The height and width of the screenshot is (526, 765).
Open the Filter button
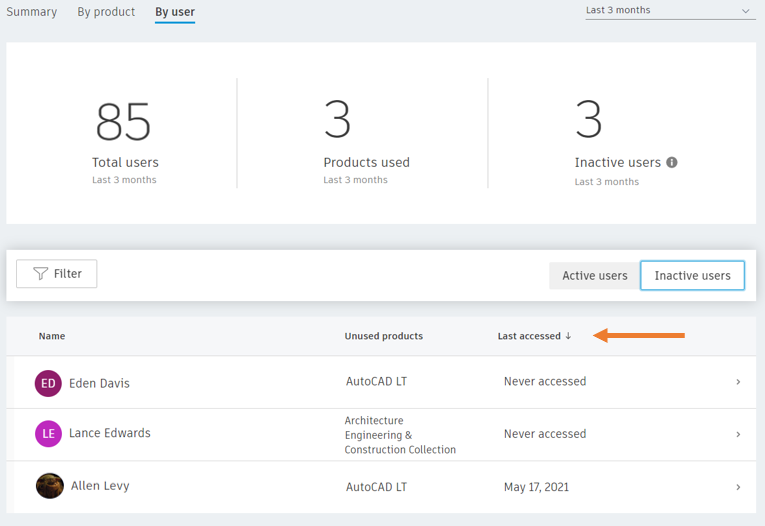point(57,274)
